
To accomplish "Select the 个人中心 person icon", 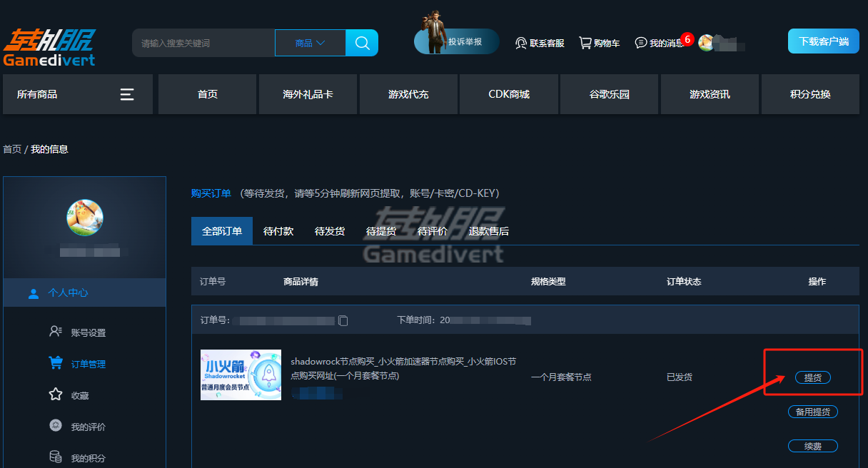I will coord(34,292).
